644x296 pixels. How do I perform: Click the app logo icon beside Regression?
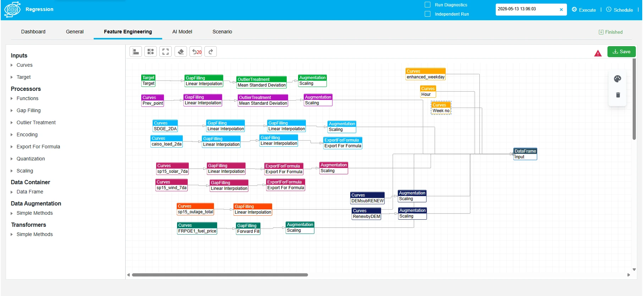click(12, 10)
